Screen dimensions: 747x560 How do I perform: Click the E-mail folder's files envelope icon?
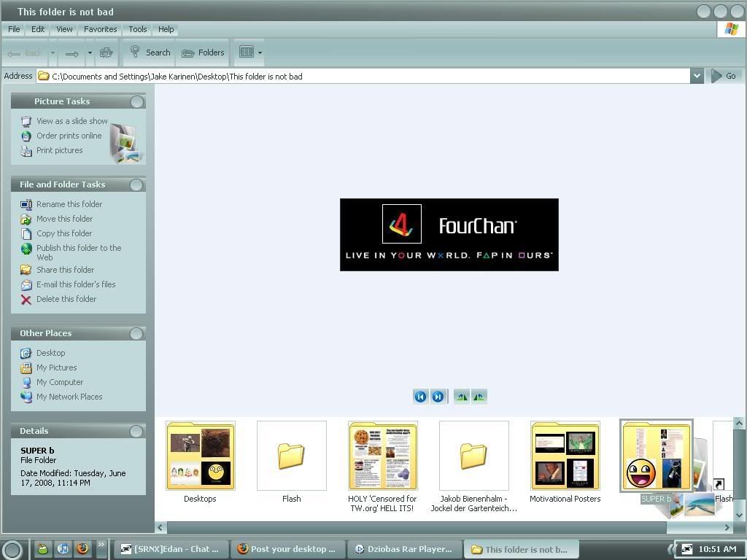26,285
